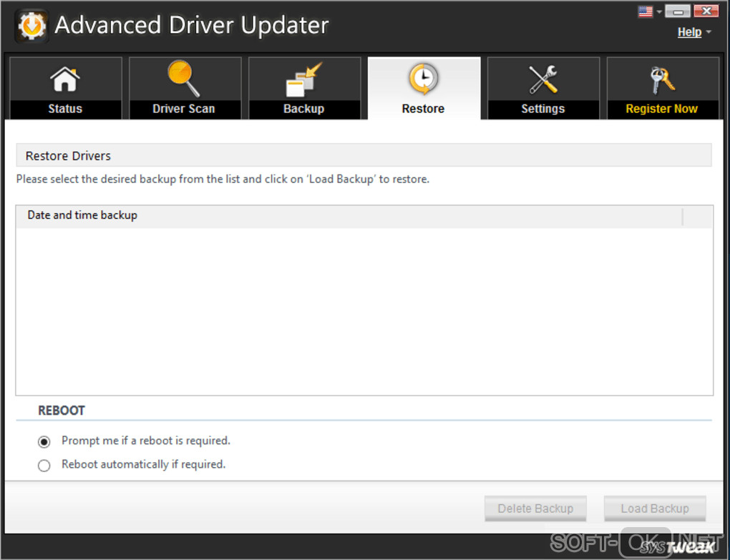730x560 pixels.
Task: Click the magnifying glass Driver Scan icon
Action: tap(184, 78)
